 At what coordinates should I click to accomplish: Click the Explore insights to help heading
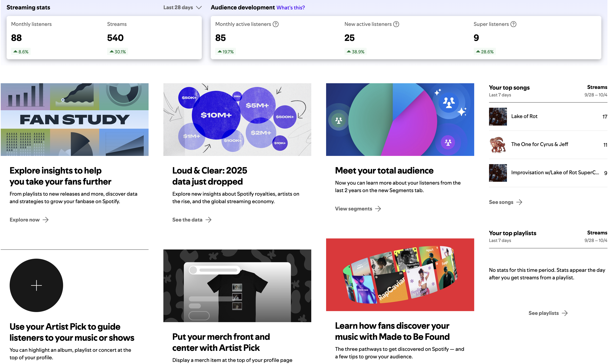point(61,176)
